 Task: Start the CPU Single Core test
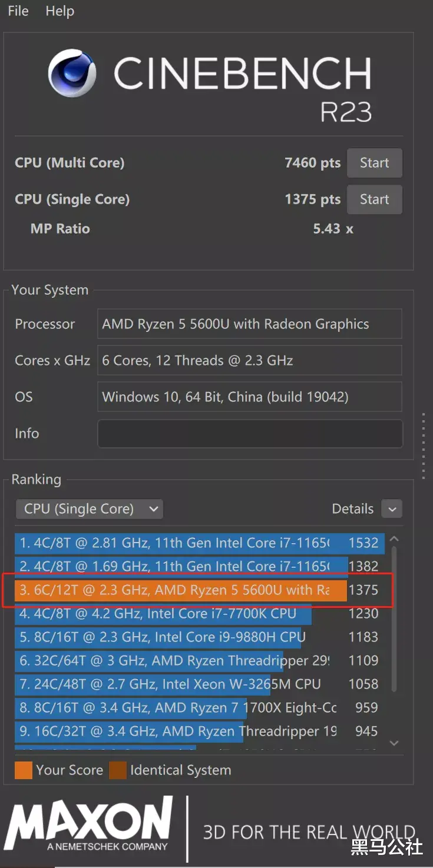[374, 199]
